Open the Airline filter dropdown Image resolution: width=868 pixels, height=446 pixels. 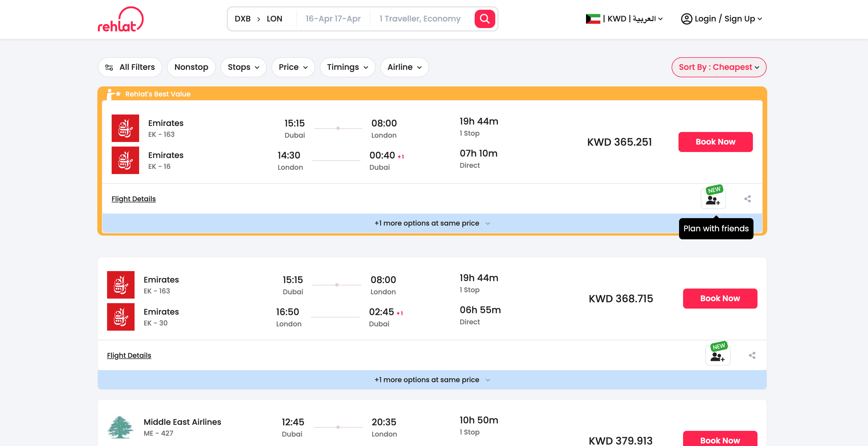click(x=404, y=67)
